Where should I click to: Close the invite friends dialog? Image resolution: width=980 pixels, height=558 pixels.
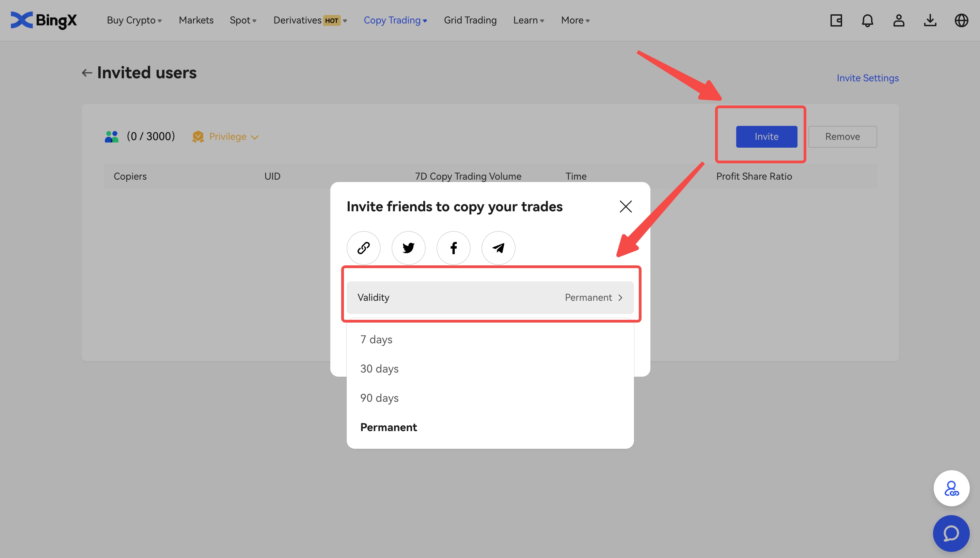coord(625,207)
